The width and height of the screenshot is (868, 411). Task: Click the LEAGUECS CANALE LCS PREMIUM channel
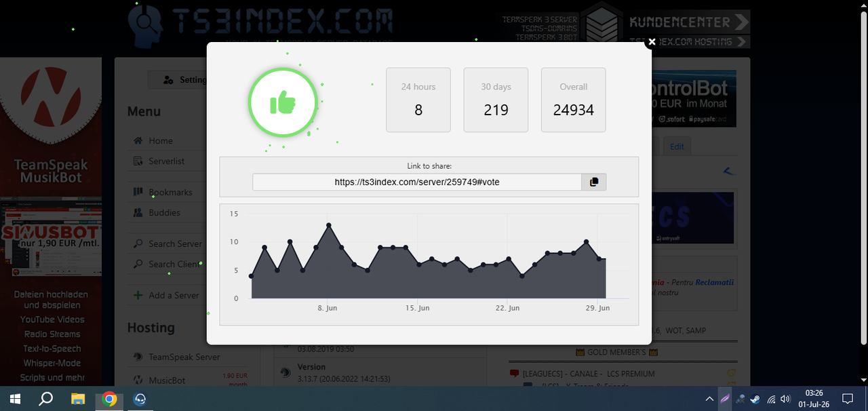click(589, 374)
